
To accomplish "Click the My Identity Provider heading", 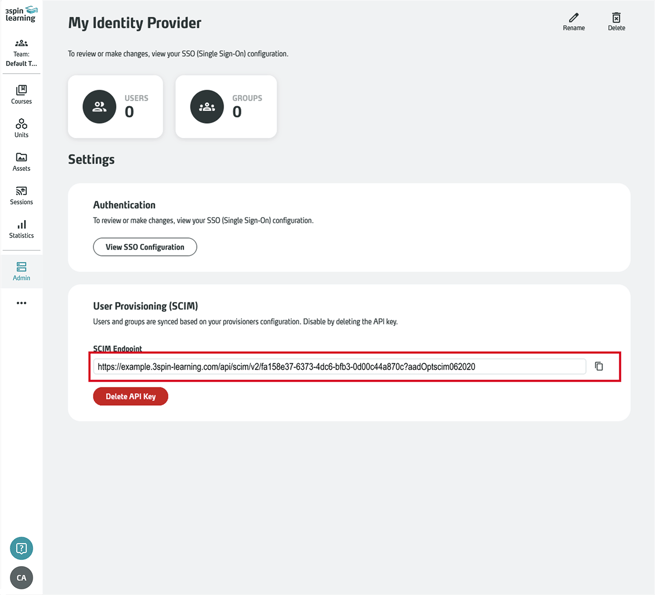I will (x=135, y=23).
